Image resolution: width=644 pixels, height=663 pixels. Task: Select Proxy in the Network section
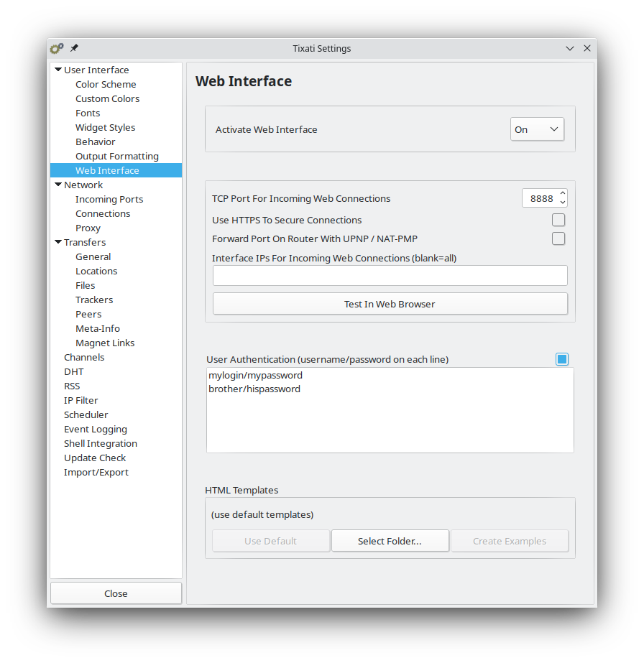88,228
